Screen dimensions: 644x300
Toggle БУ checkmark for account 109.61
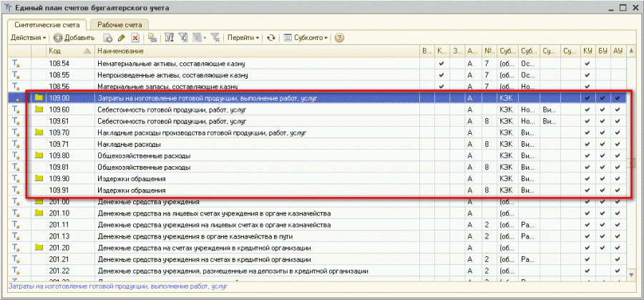click(x=602, y=122)
